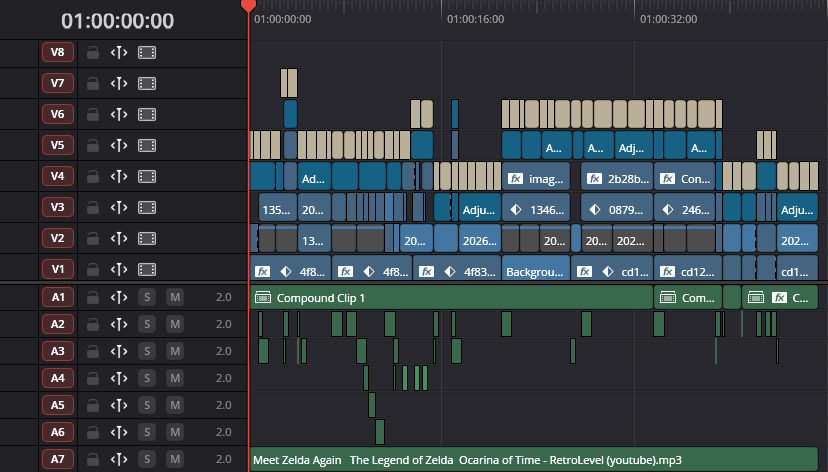Lock audio track A5
Screen dimensions: 828x472
coord(93,405)
